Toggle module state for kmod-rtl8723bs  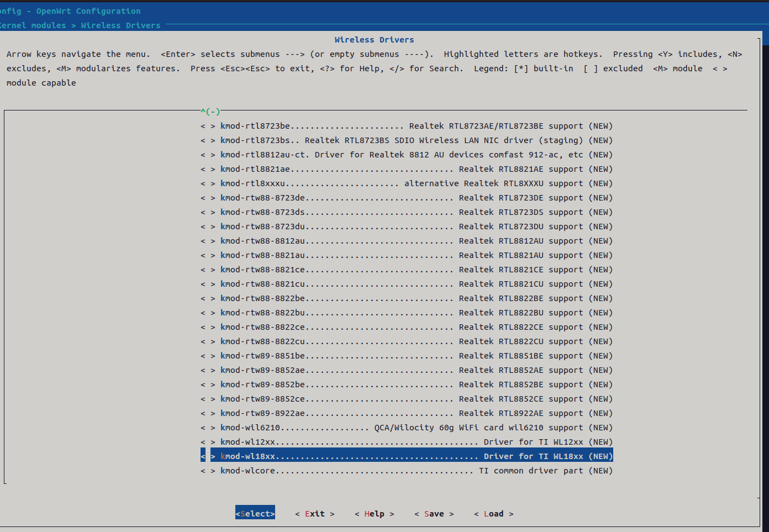pos(208,140)
